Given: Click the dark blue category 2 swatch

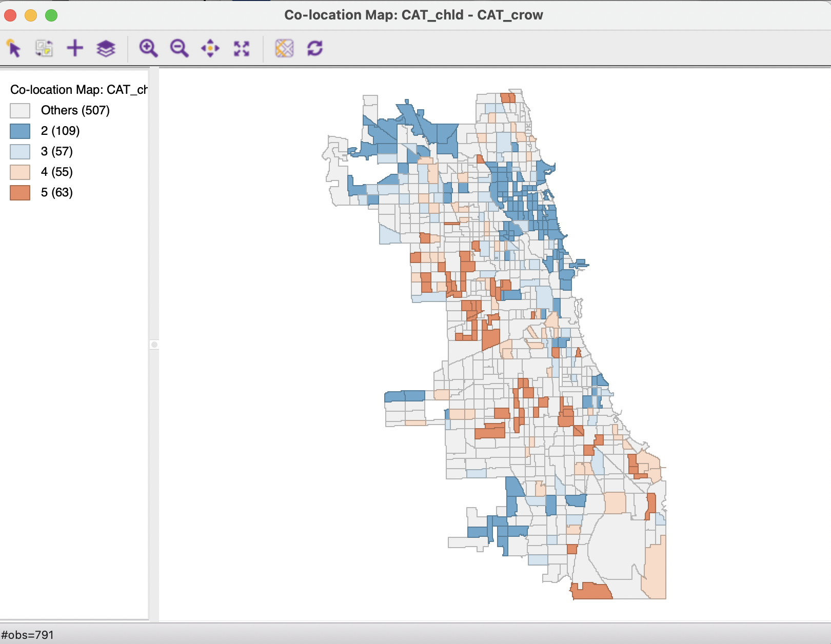Looking at the screenshot, I should point(20,131).
